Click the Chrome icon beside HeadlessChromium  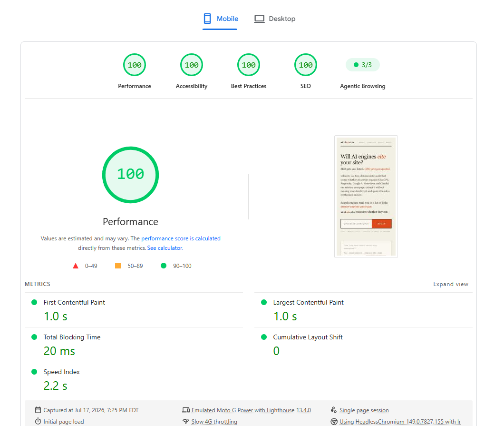coord(334,422)
